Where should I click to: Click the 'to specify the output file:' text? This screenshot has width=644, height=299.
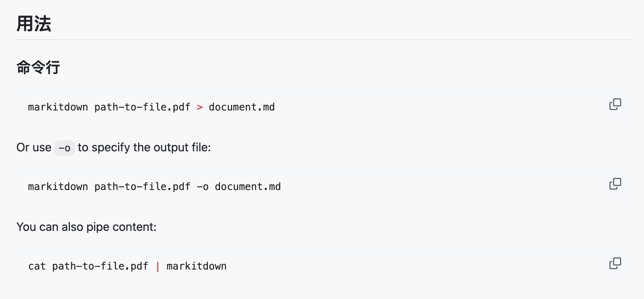click(x=144, y=147)
